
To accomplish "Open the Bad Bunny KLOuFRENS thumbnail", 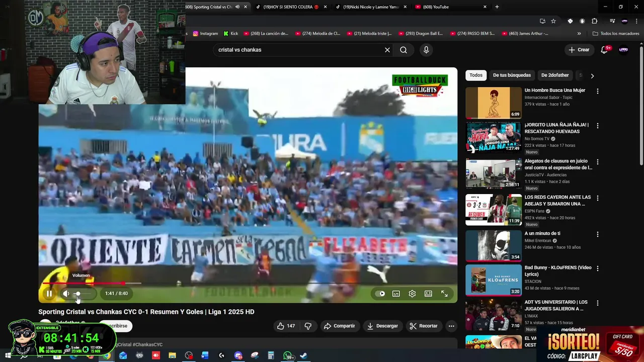I will click(494, 280).
